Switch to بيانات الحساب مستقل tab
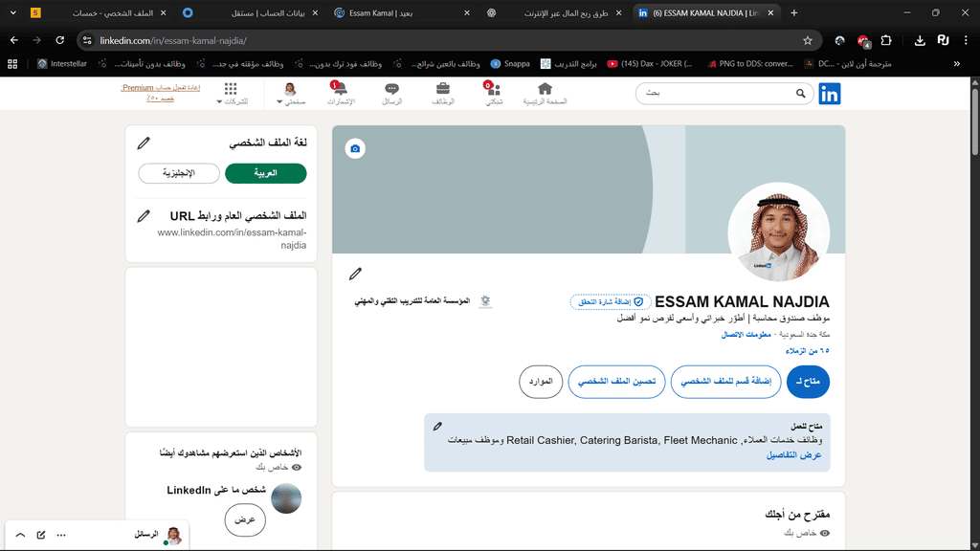 [x=250, y=12]
